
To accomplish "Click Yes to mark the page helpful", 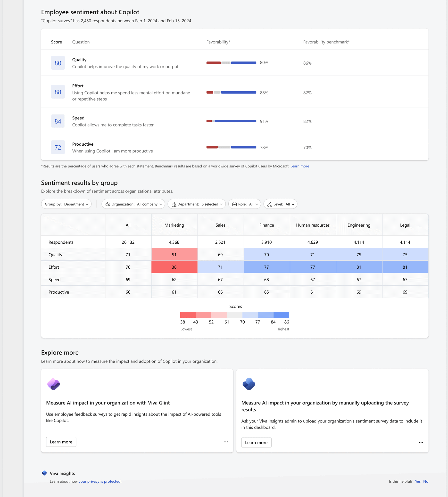I will 418,481.
